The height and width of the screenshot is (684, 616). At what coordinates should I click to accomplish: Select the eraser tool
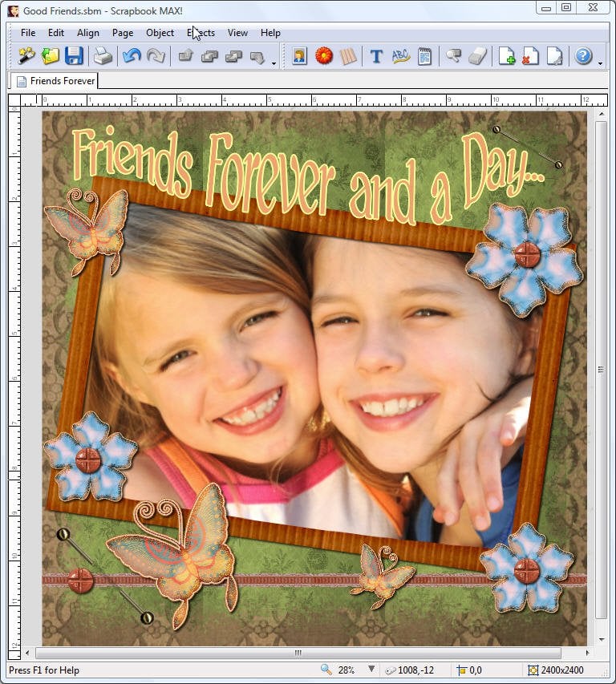[478, 56]
